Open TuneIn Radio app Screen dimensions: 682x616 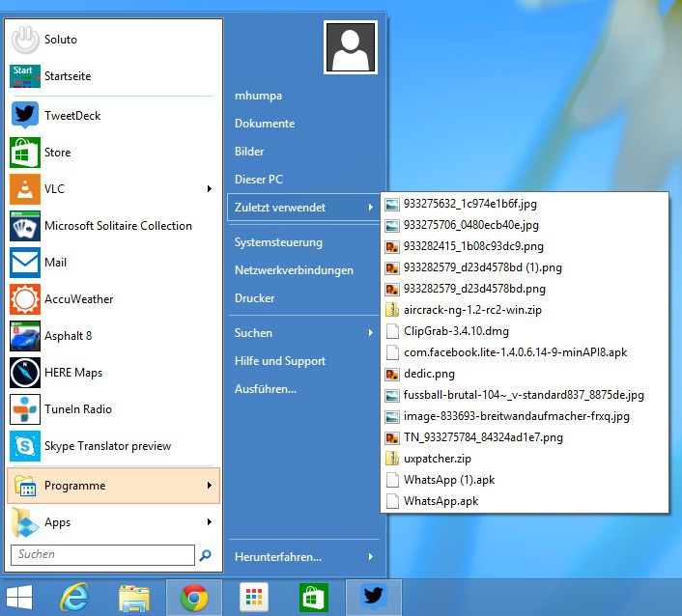[x=77, y=409]
